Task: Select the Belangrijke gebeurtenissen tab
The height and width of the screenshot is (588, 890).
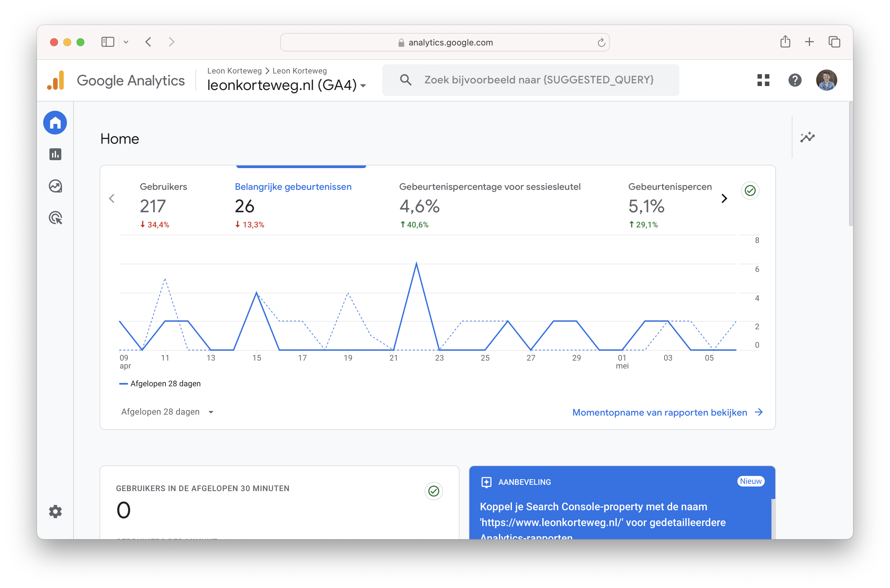Action: tap(294, 187)
